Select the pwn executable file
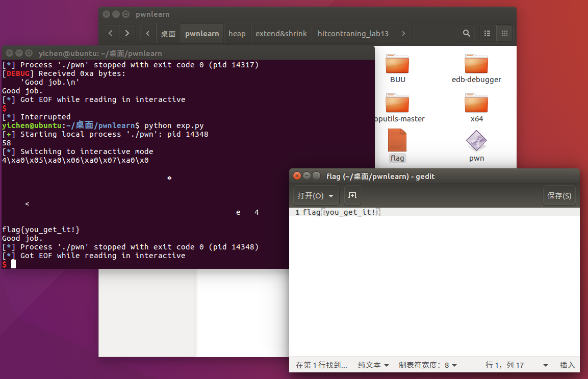Image resolution: width=588 pixels, height=379 pixels. 476,145
